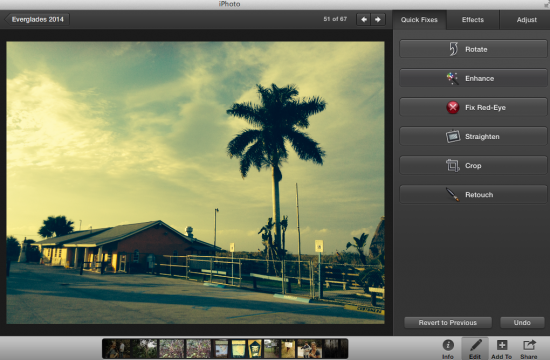Image resolution: width=550 pixels, height=360 pixels.
Task: Click the '51 of 67' photo counter
Action: click(335, 19)
